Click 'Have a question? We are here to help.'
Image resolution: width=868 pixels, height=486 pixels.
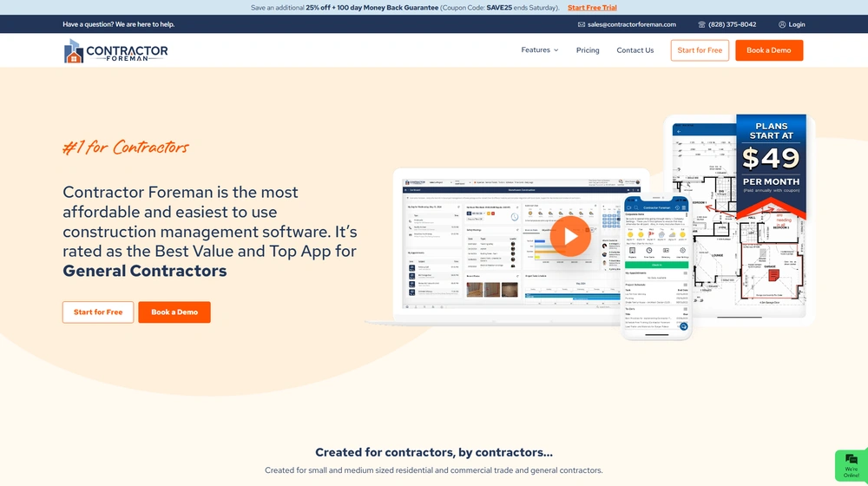118,24
